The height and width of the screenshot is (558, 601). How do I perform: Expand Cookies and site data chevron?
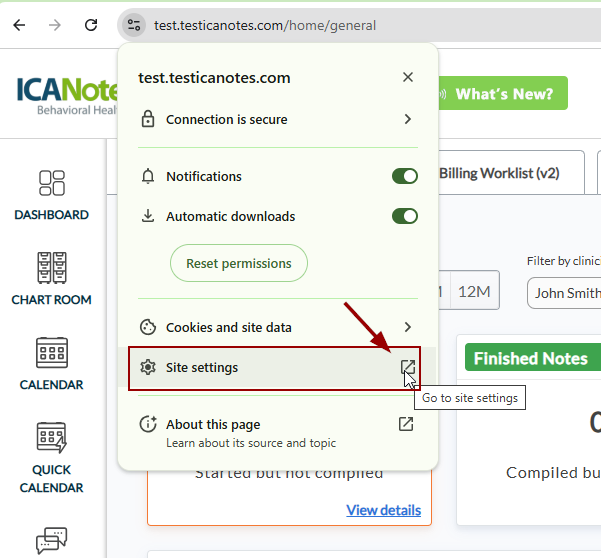pyautogui.click(x=408, y=327)
